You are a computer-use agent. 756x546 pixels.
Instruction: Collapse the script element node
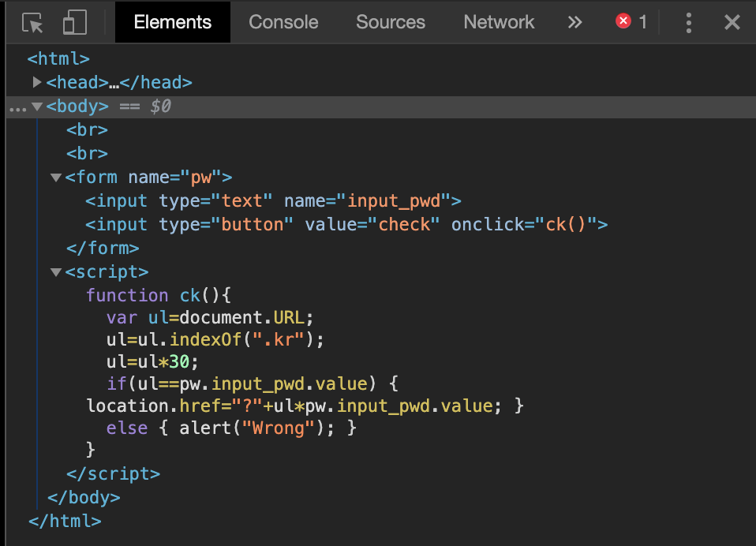tap(56, 272)
